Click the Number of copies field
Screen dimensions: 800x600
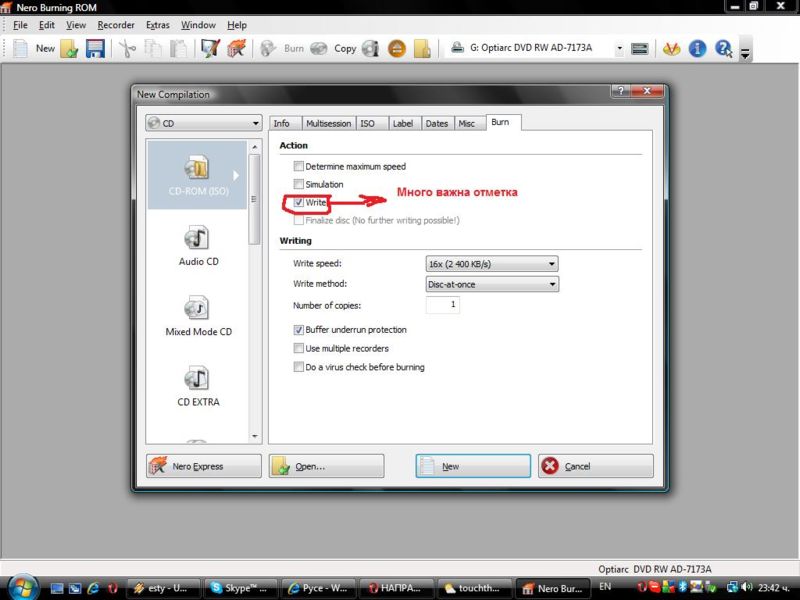pos(442,305)
